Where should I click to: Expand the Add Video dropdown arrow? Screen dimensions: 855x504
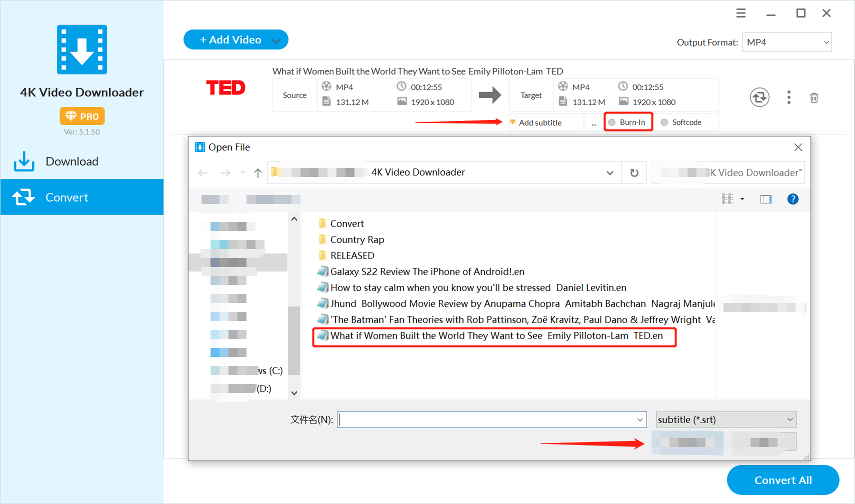[276, 40]
